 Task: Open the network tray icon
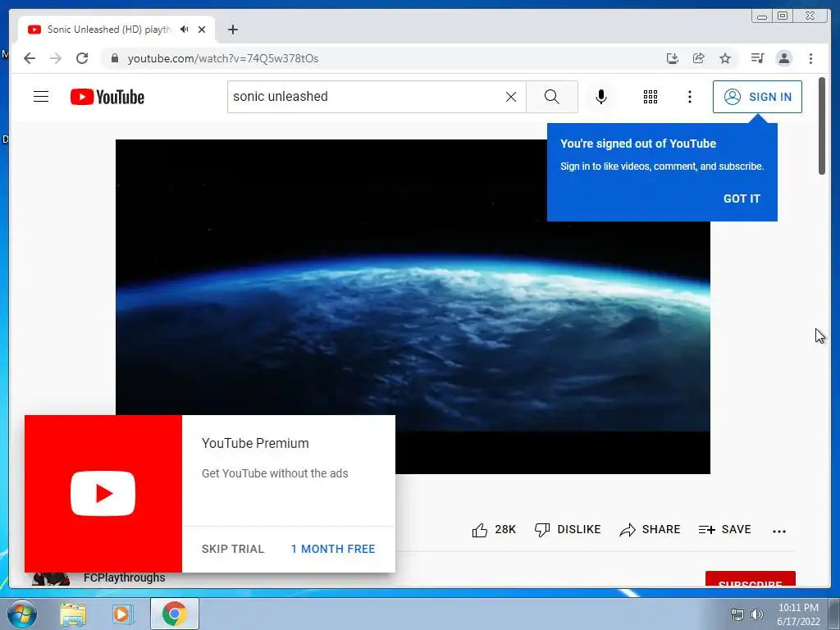(737, 614)
